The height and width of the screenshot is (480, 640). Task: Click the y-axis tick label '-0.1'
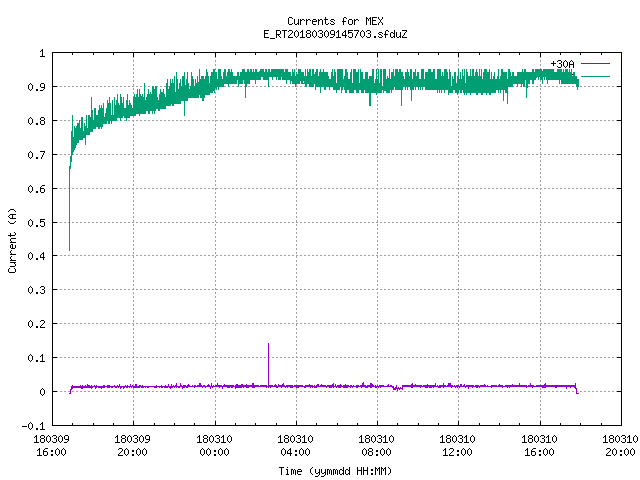coord(33,426)
